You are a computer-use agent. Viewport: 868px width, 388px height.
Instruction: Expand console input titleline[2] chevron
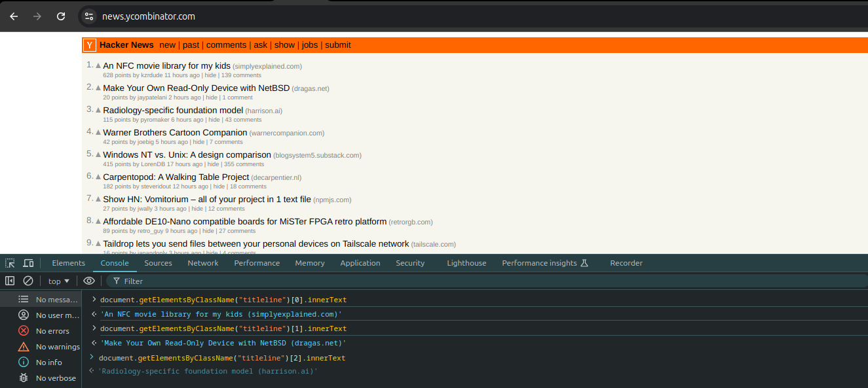pos(92,357)
